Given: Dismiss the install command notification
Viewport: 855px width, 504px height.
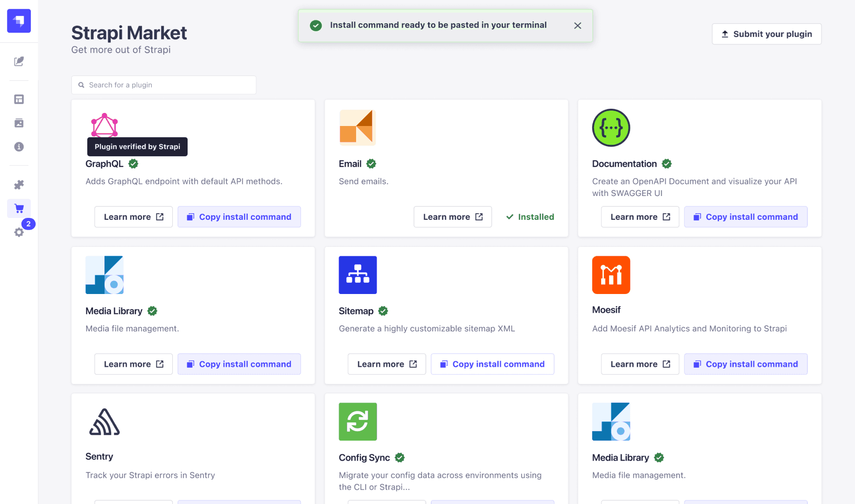Looking at the screenshot, I should [x=578, y=26].
